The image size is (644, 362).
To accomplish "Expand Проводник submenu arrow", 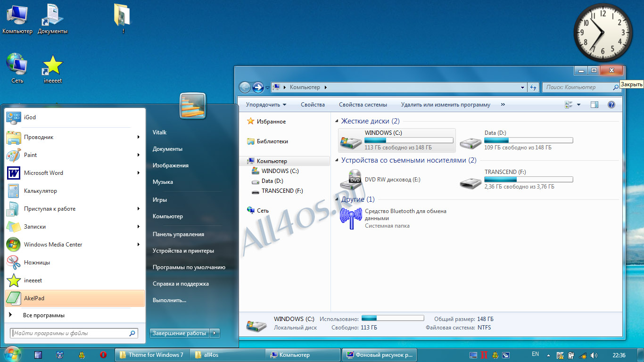I will coord(139,137).
